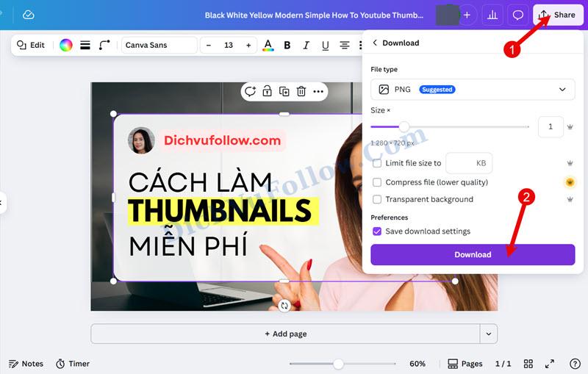Click the Add page button
The width and height of the screenshot is (588, 374).
[285, 334]
